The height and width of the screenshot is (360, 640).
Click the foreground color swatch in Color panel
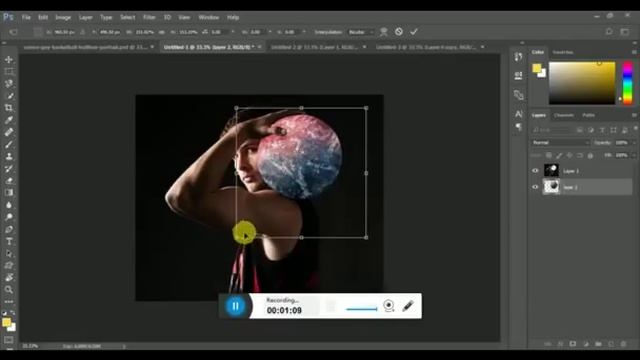(537, 68)
